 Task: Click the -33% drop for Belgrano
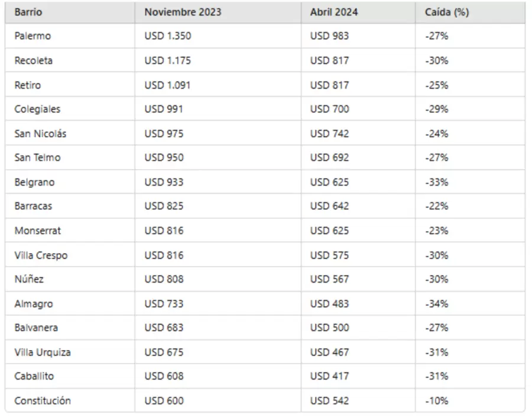(437, 182)
